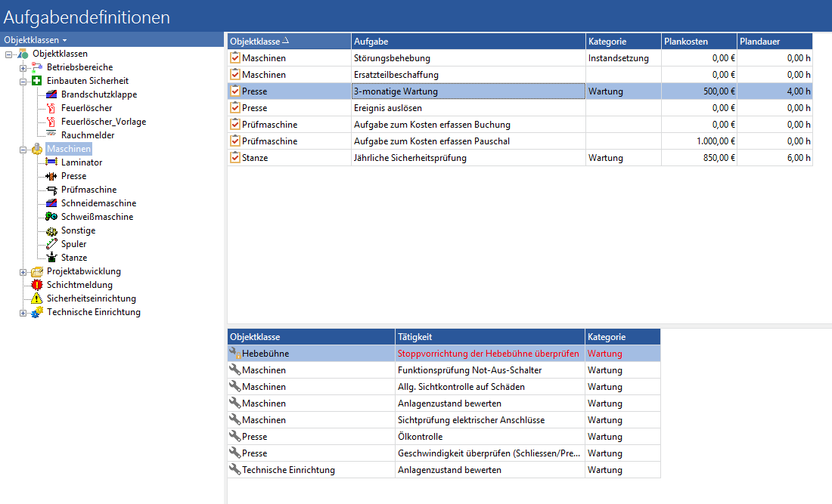Select Schweißmaschine tree item
The image size is (832, 504).
click(97, 217)
